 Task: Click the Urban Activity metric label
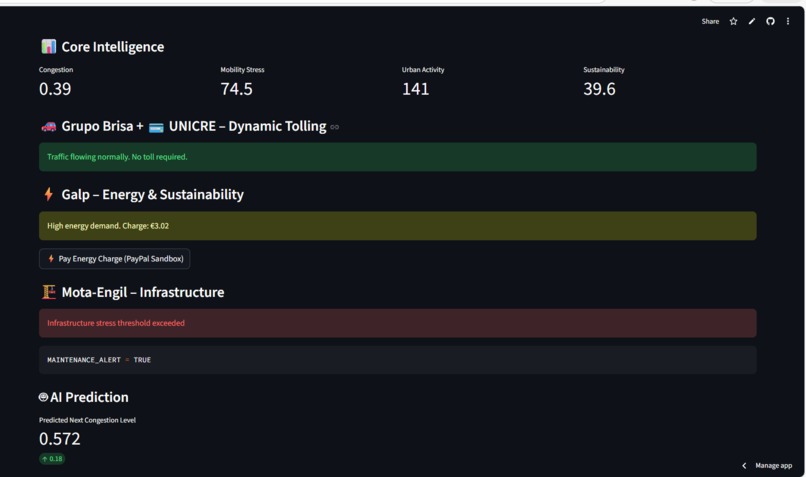[423, 70]
